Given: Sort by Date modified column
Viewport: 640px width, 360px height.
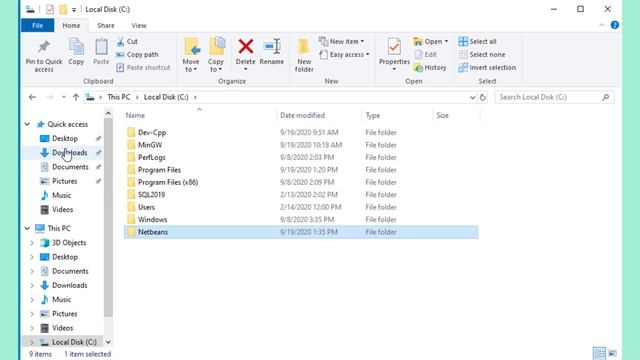Looking at the screenshot, I should point(319,116).
